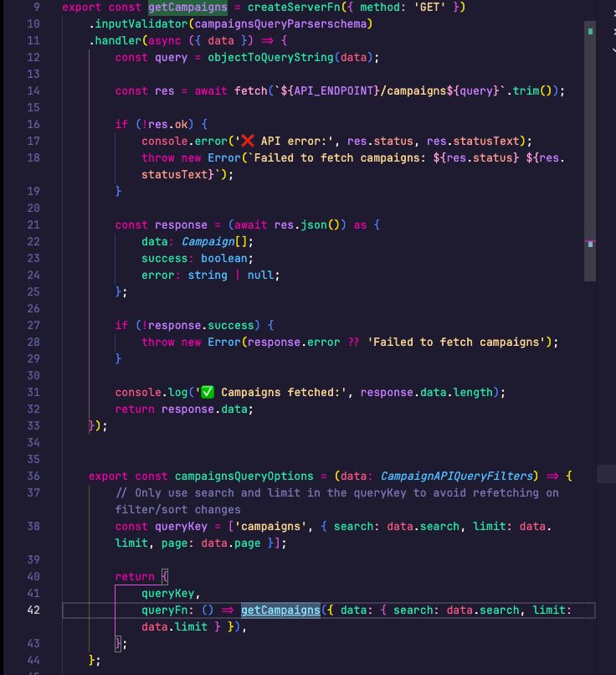Click the upper green marker on the scrollbar
Image resolution: width=616 pixels, height=675 pixels.
point(590,32)
